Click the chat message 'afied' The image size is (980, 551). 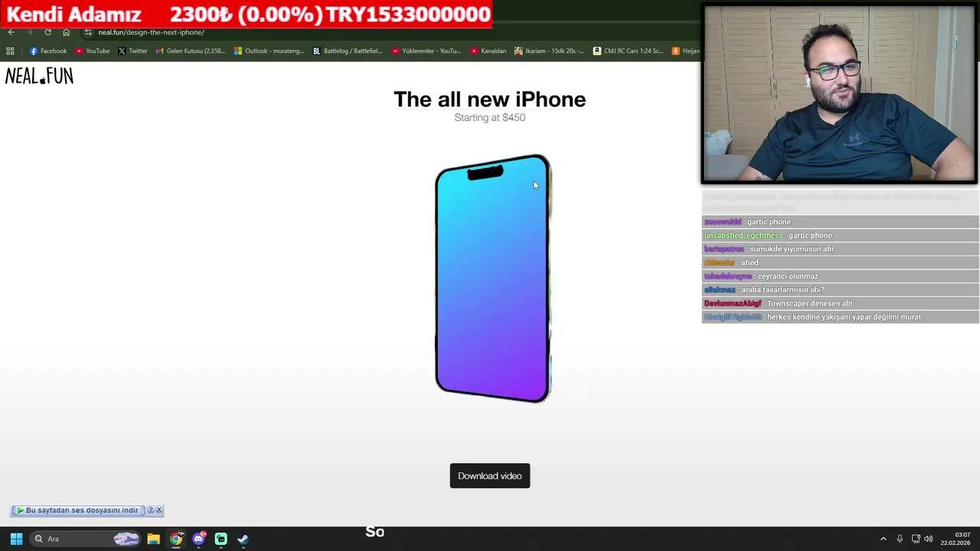pyautogui.click(x=750, y=262)
